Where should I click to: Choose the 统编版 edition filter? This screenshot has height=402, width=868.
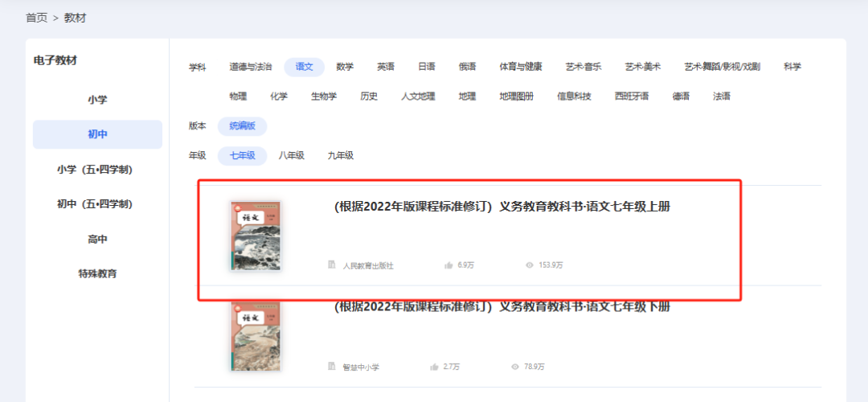tap(243, 126)
